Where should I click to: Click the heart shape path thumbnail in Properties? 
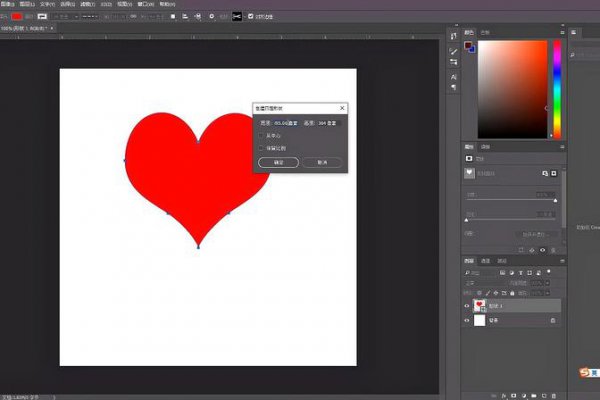point(470,173)
